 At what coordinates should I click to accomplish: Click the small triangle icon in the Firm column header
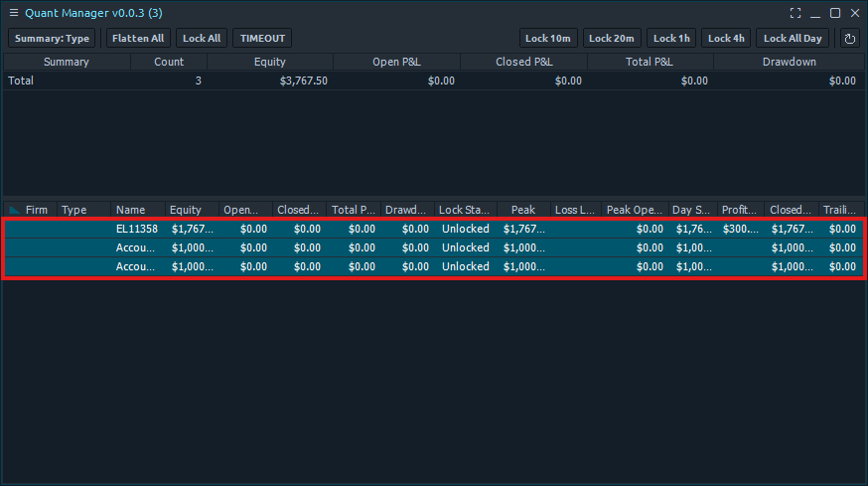point(14,210)
